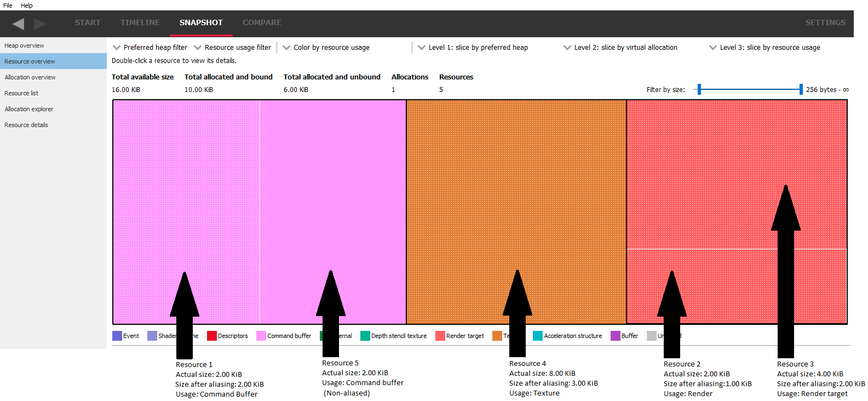868x401 pixels.
Task: Click the back navigation arrow
Action: pyautogui.click(x=18, y=24)
